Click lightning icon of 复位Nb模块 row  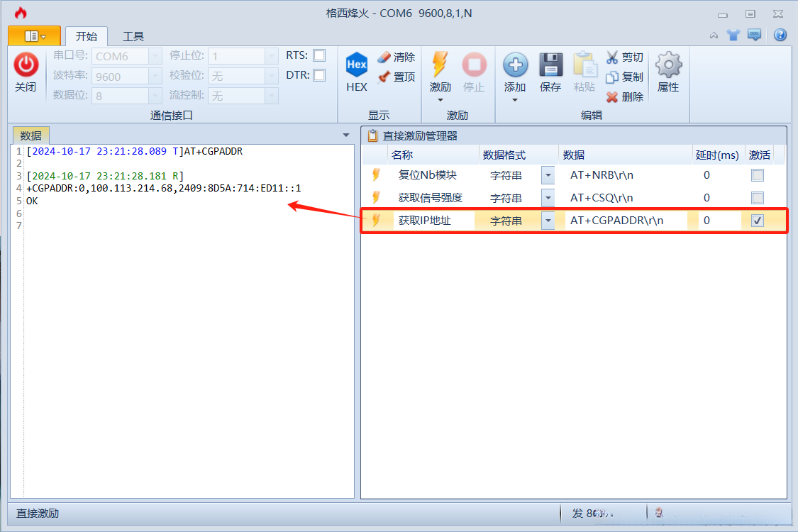pyautogui.click(x=376, y=175)
